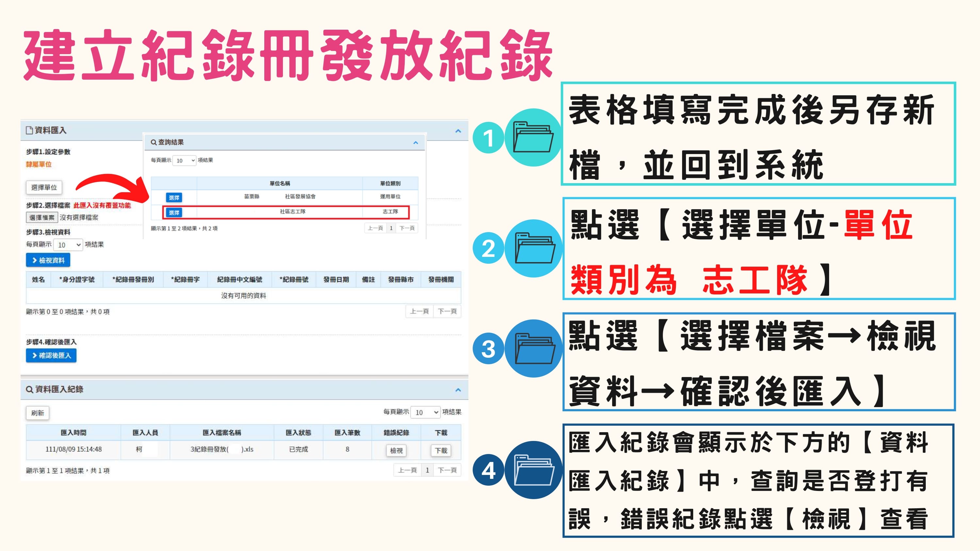
Task: Click the 已完成 status cell
Action: coord(298,449)
